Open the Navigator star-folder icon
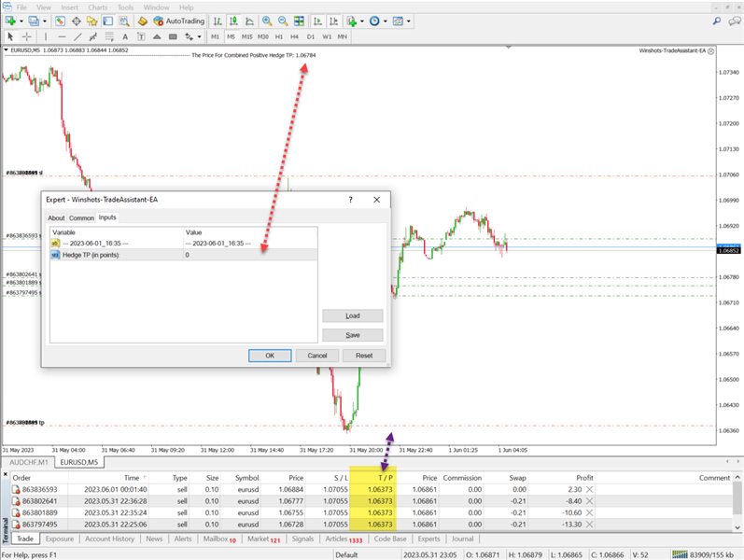Screen dimensions: 744x560 pos(92,21)
